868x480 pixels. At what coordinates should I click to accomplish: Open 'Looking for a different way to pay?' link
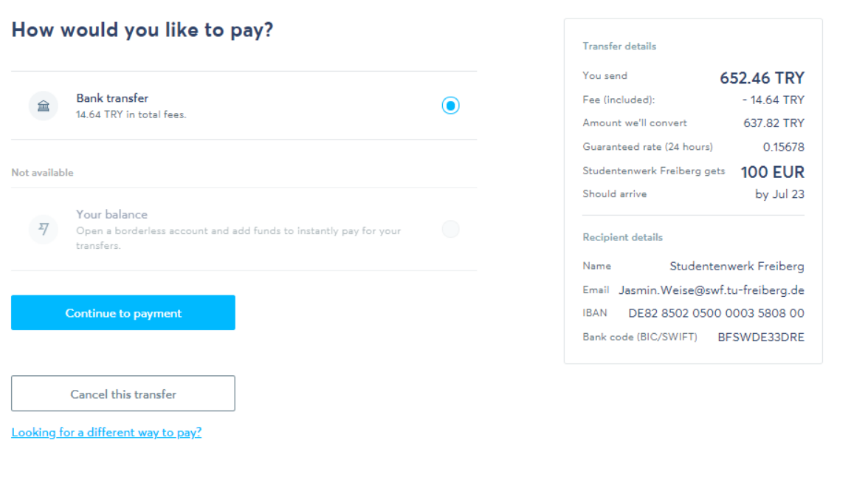[106, 433]
